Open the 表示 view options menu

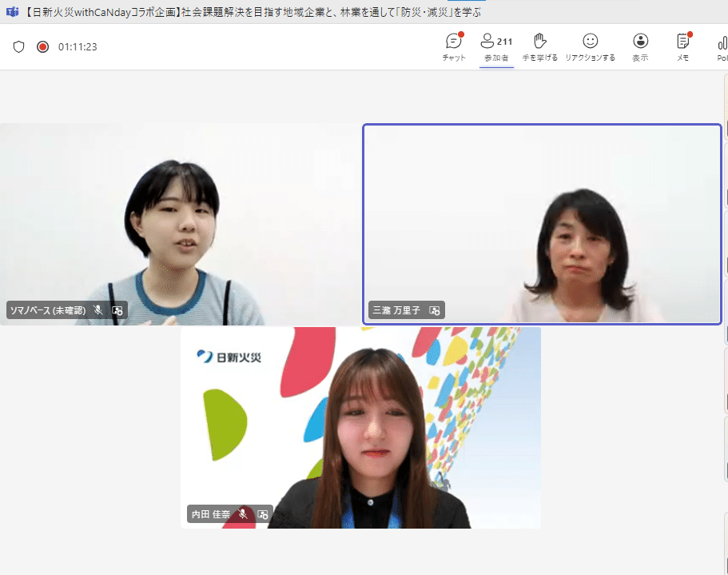coord(639,46)
